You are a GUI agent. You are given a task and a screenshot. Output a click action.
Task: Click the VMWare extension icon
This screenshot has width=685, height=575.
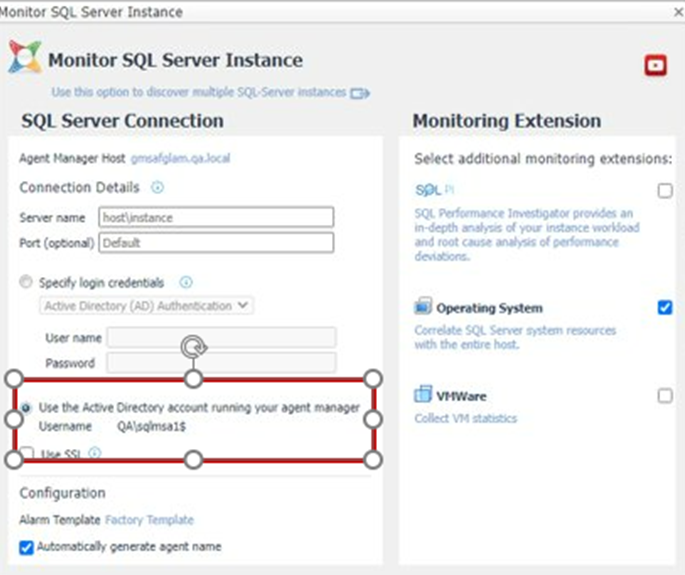point(423,394)
